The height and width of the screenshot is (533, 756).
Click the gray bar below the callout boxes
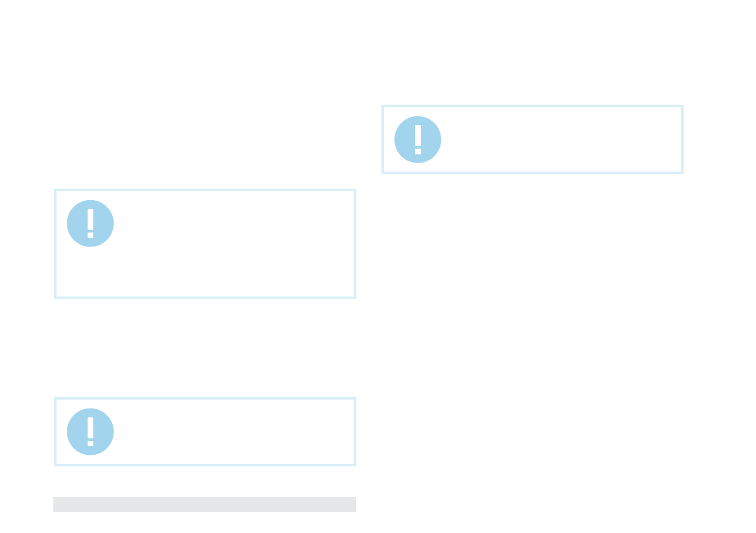tap(204, 504)
